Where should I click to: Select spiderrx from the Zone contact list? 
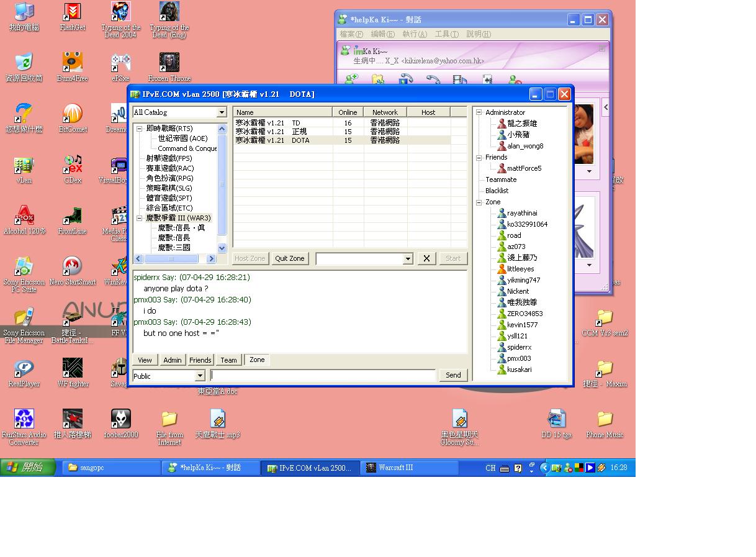tap(519, 347)
